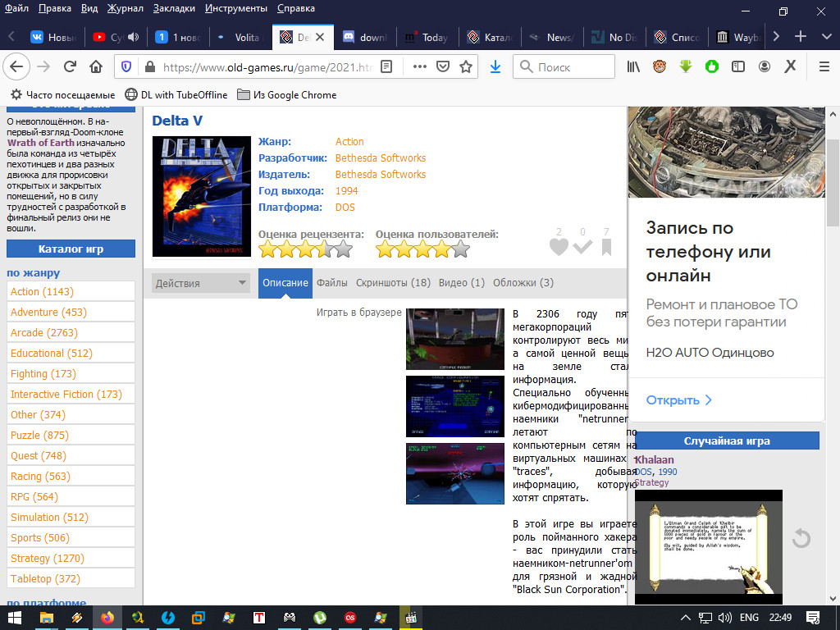Toggle the checkmark completed status
Screen dimensions: 840x630
(x=582, y=247)
